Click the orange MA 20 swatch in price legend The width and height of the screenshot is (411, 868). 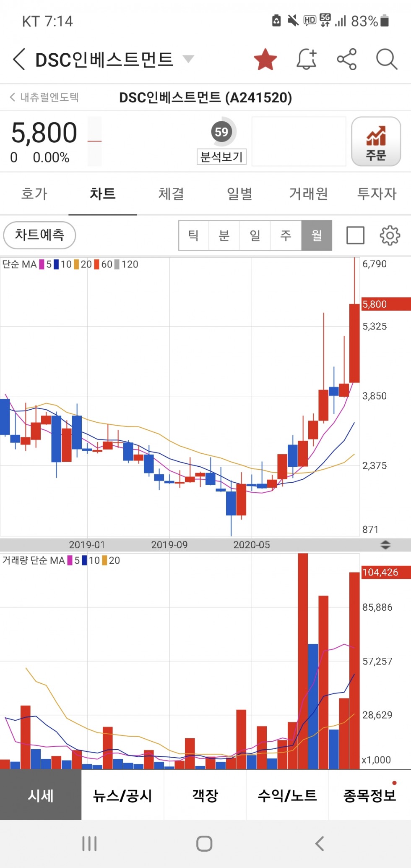click(76, 264)
